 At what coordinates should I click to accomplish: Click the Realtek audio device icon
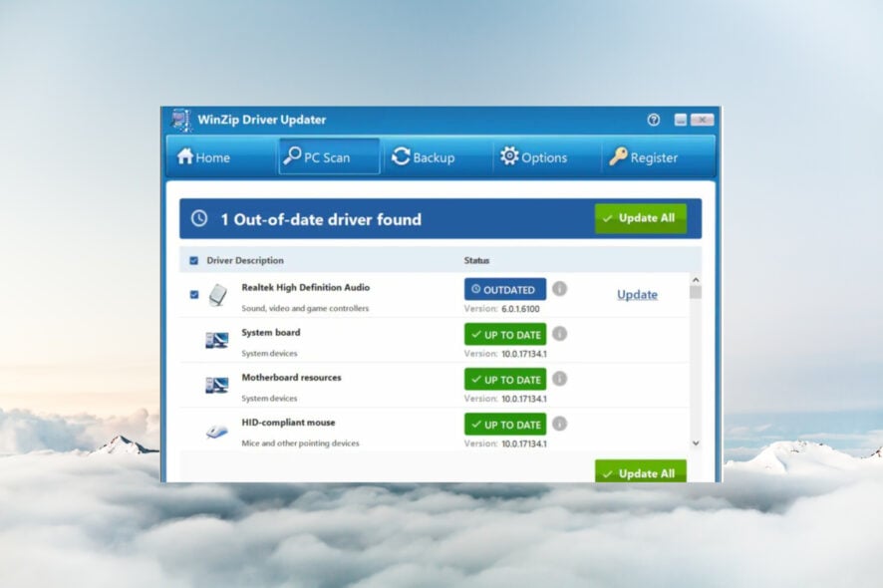point(217,295)
